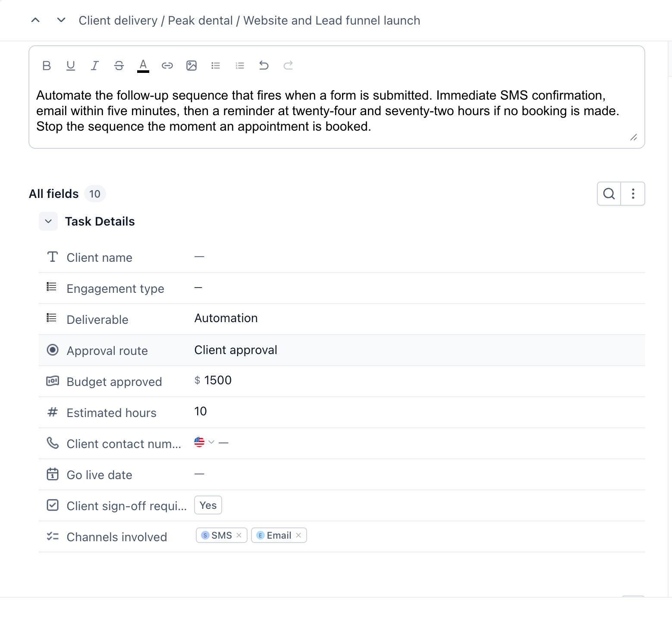Click the Go live date field
The width and height of the screenshot is (672, 621).
[342, 474]
